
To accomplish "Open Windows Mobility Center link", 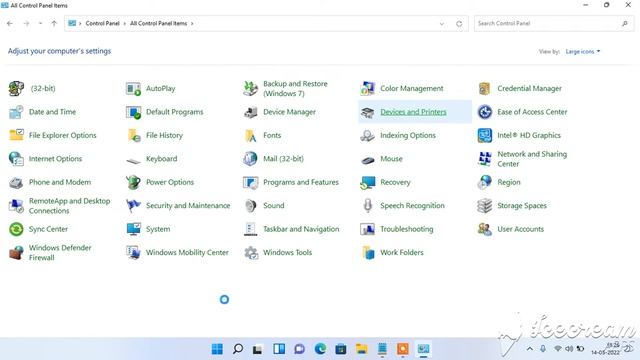I will click(187, 253).
